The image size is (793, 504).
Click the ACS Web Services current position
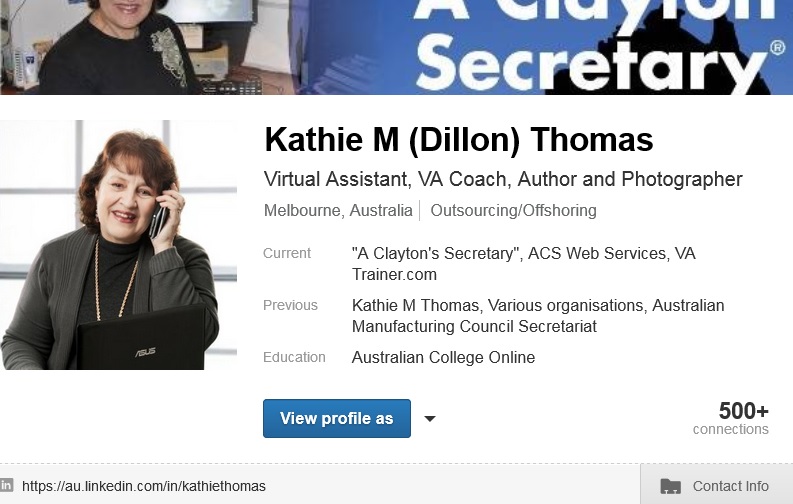tap(597, 253)
